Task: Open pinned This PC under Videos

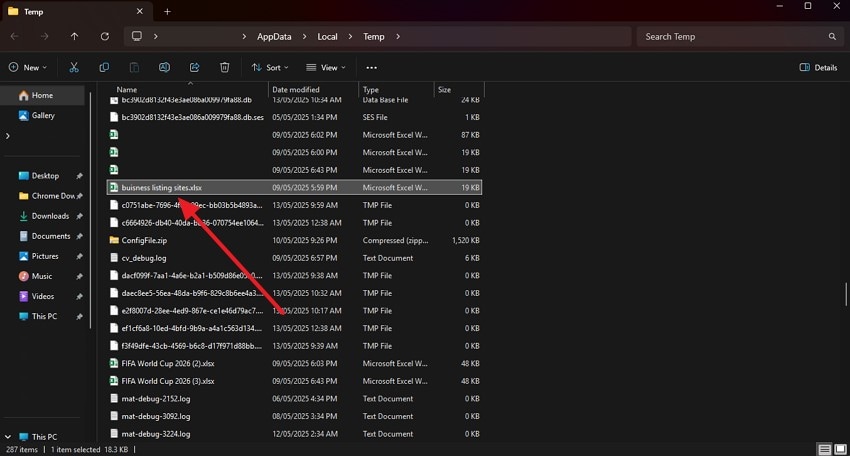Action: click(44, 316)
